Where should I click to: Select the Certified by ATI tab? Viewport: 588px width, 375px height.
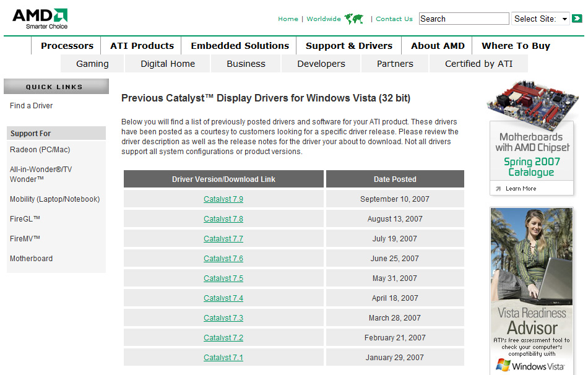[x=478, y=64]
